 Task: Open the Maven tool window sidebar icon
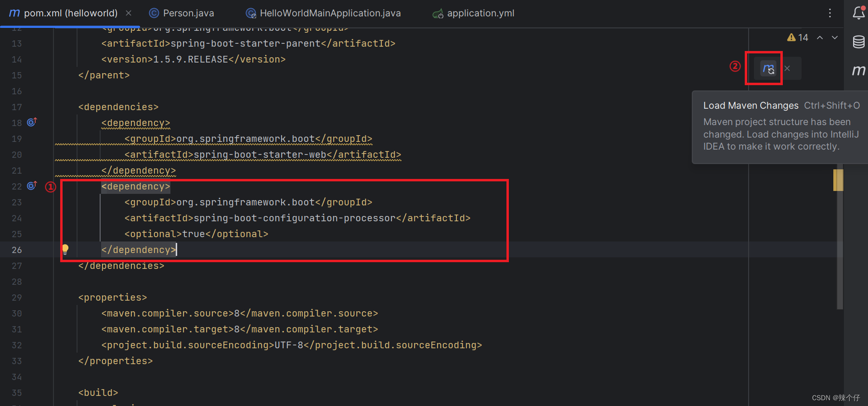[858, 71]
